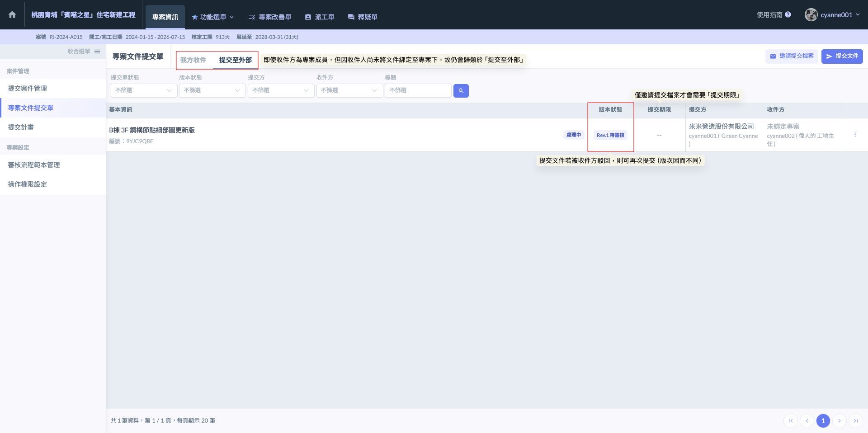This screenshot has width=868, height=433.
Task: Open 釋疑單 in the top navigation
Action: point(363,17)
